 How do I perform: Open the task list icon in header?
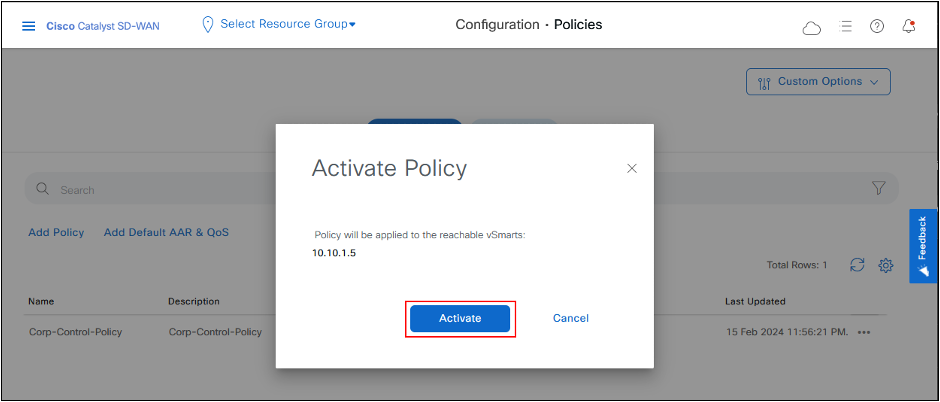(x=846, y=26)
